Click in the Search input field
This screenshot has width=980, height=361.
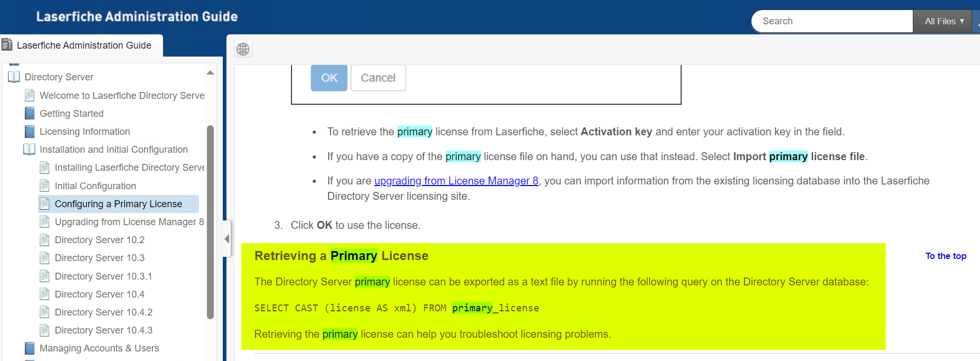pos(832,21)
